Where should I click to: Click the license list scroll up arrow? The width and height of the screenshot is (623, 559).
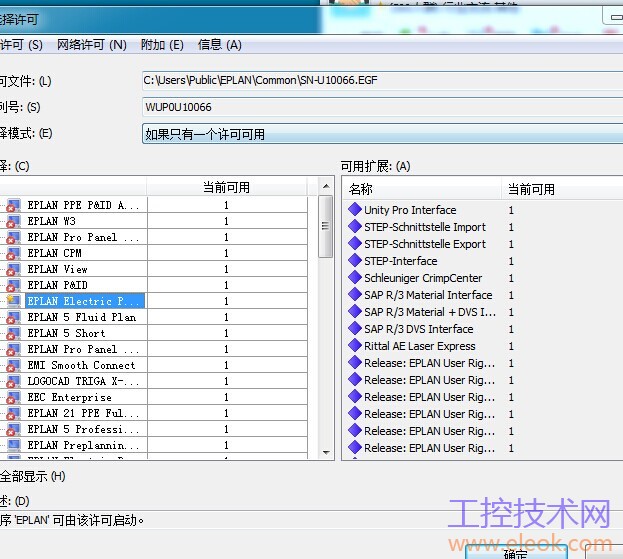pos(326,186)
